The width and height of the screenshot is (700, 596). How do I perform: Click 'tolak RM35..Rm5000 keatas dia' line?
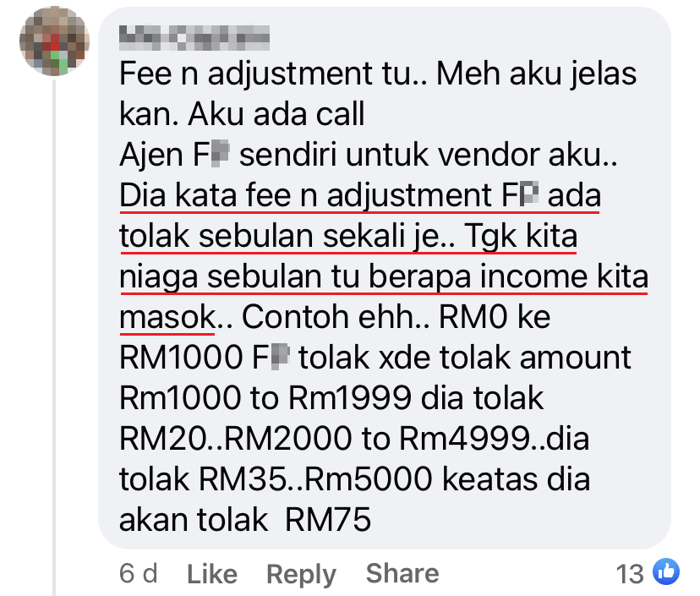[x=354, y=479]
